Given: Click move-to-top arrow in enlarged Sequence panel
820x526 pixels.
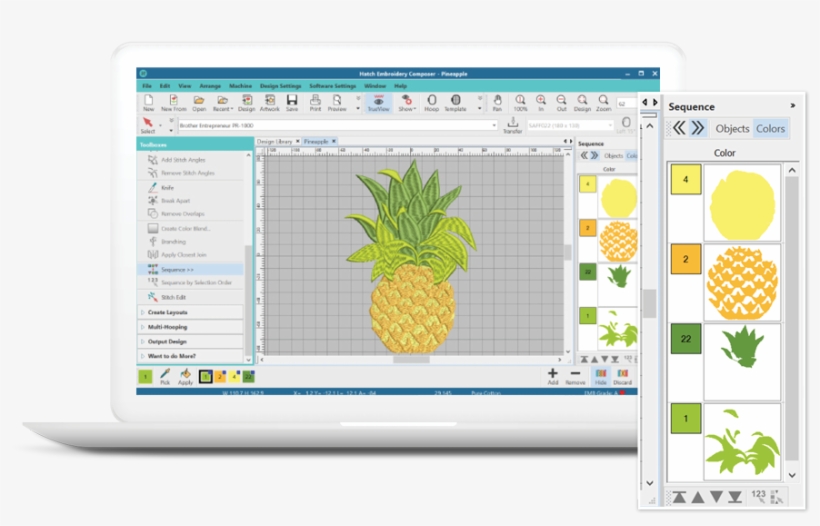Looking at the screenshot, I should coord(679,497).
